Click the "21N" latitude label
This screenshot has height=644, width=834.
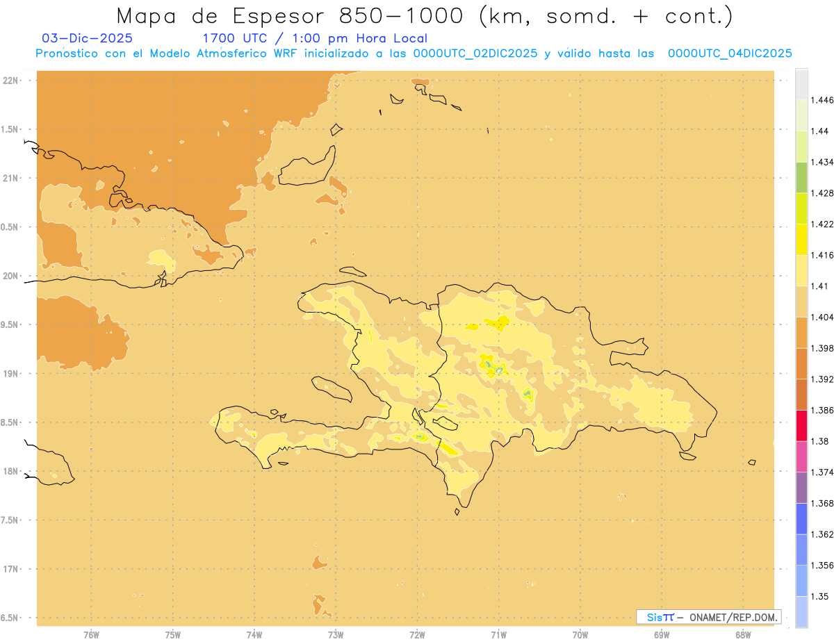point(12,179)
